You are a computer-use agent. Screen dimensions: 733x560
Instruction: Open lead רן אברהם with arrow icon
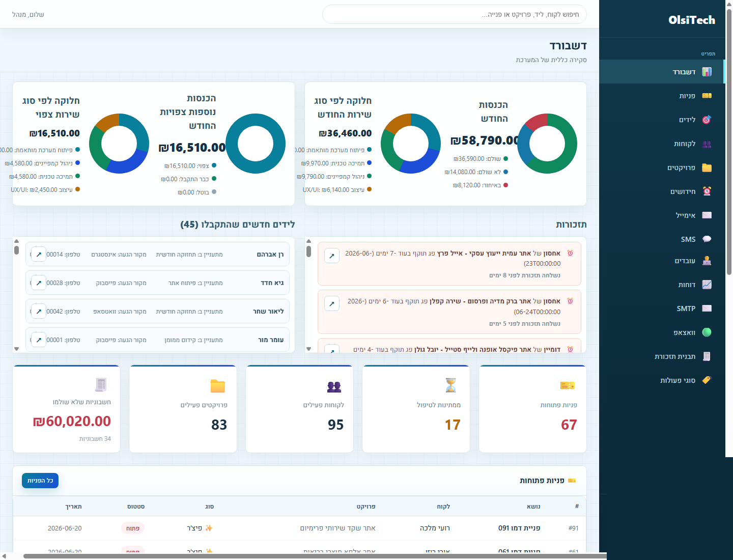pyautogui.click(x=39, y=255)
